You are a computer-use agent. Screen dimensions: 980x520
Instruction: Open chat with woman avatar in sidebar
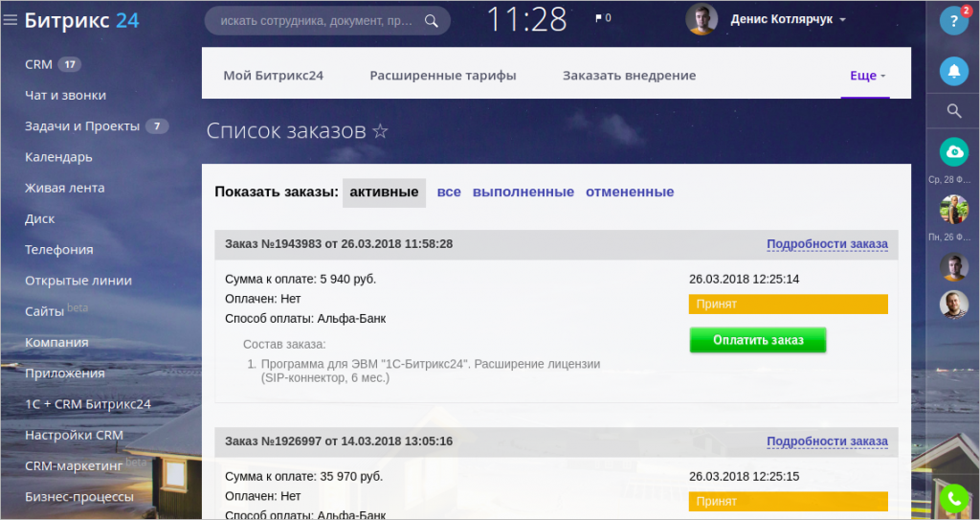[x=954, y=209]
